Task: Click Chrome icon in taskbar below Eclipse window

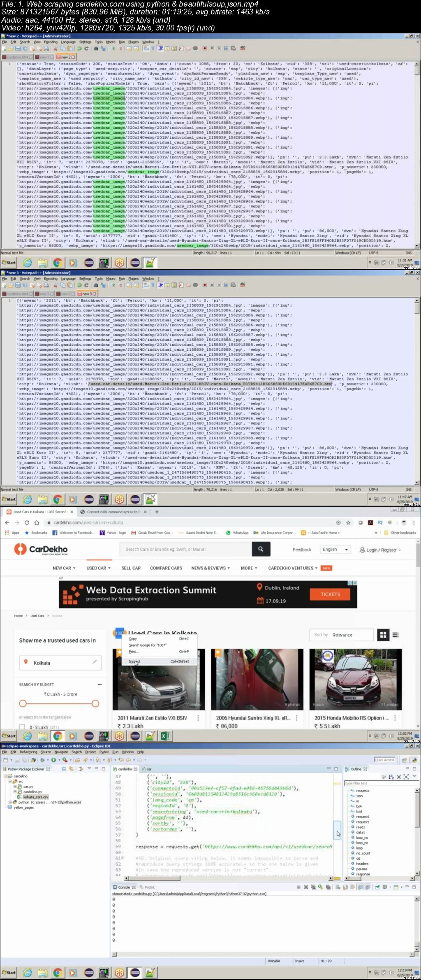Action: [58, 972]
